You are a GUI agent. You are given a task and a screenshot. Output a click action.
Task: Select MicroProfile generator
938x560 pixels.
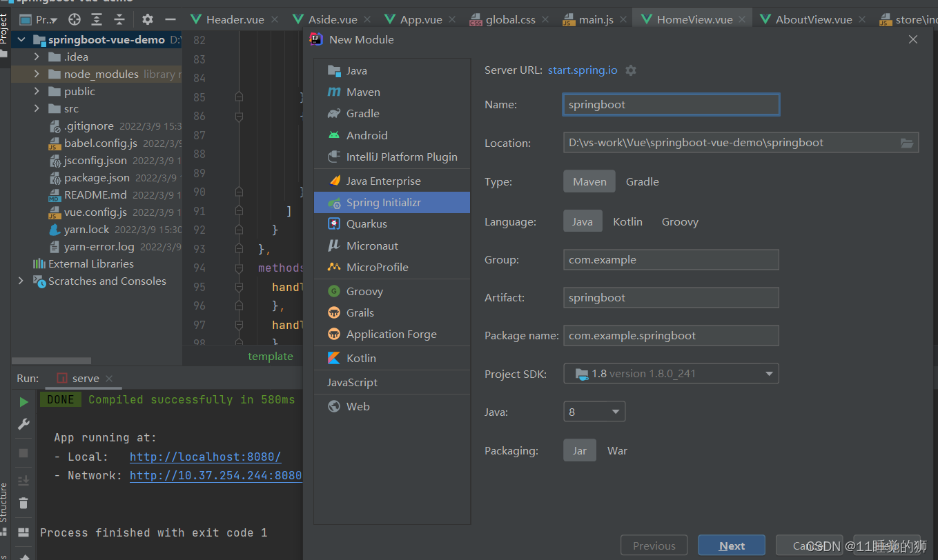click(391, 267)
